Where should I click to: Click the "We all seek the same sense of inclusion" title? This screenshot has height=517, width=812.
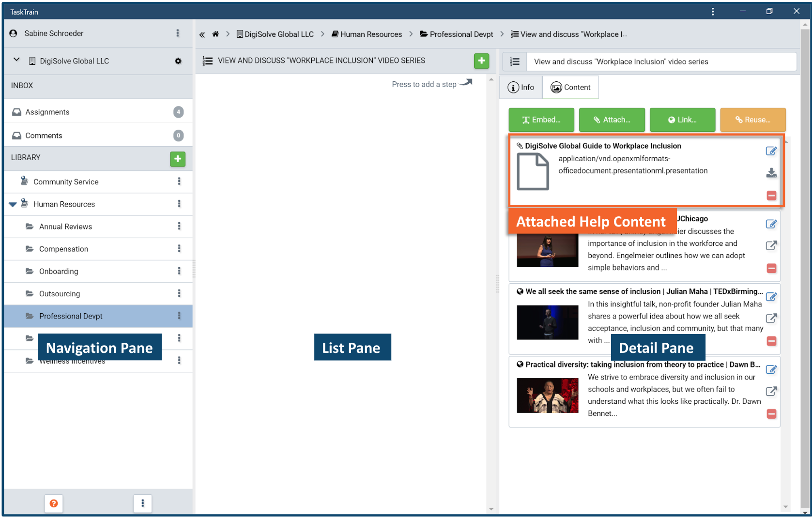[644, 291]
